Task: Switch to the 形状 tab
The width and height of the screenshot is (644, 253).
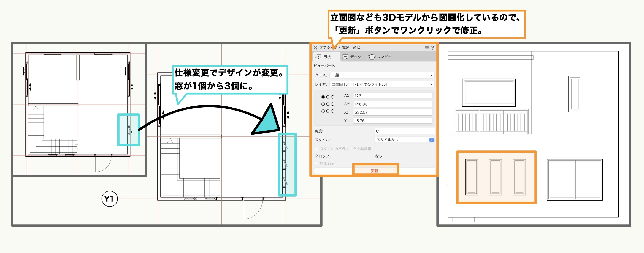Action: coord(324,57)
